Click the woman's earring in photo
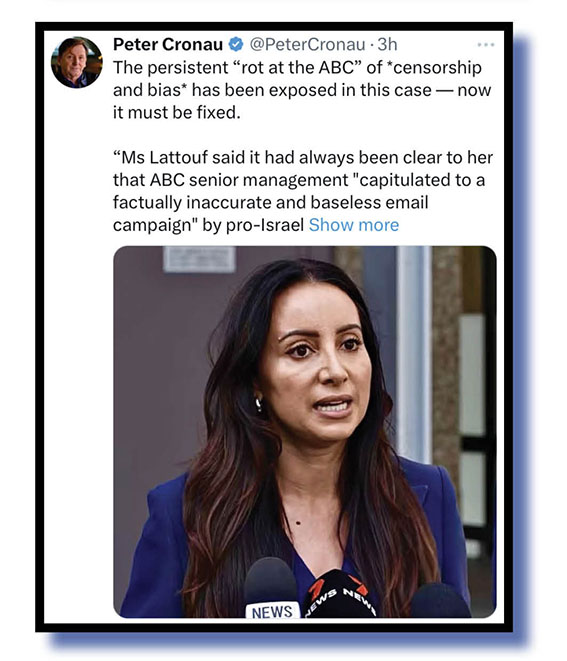The image size is (567, 661). (x=258, y=403)
